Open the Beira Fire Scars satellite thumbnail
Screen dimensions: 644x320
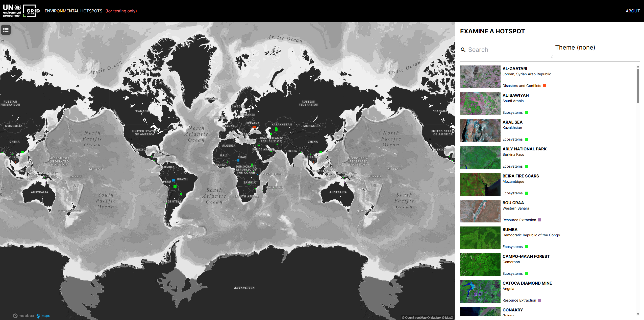[x=480, y=184]
